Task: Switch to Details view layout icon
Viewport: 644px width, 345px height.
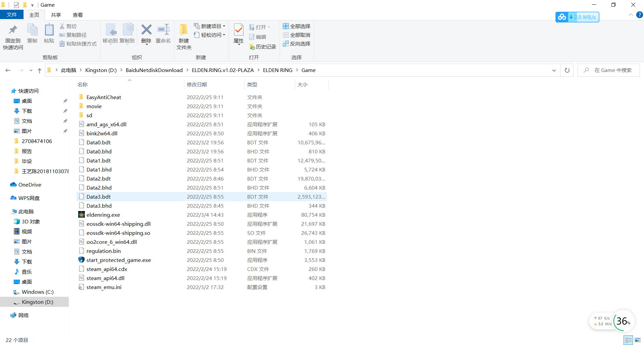Action: [x=629, y=340]
